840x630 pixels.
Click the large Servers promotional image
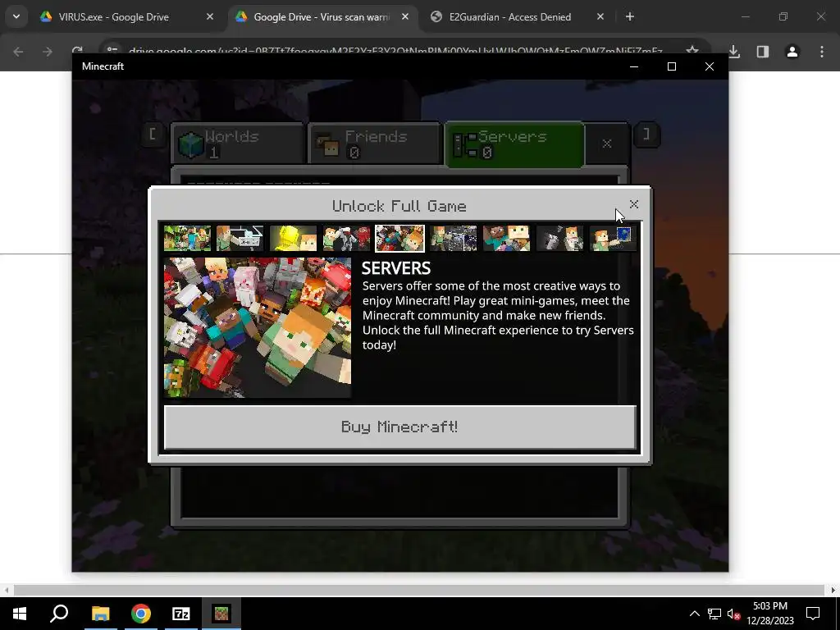click(258, 328)
